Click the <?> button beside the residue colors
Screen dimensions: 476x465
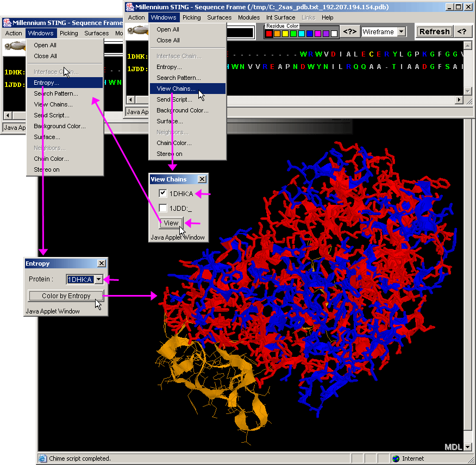[350, 32]
